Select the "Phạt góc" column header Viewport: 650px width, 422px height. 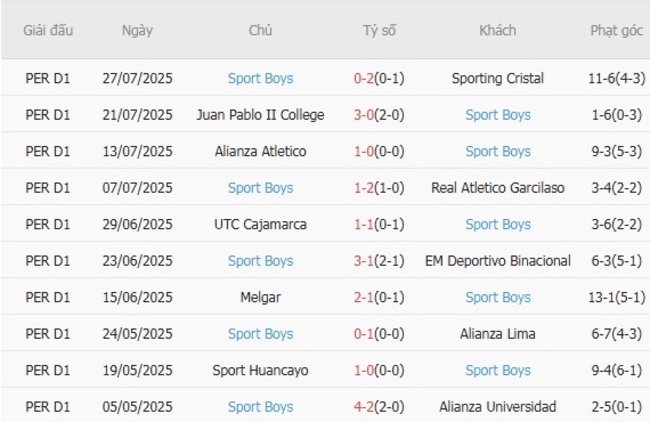point(615,30)
